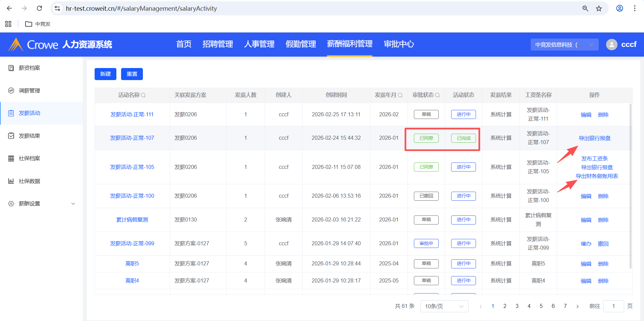Click the 新建 button

pos(105,74)
